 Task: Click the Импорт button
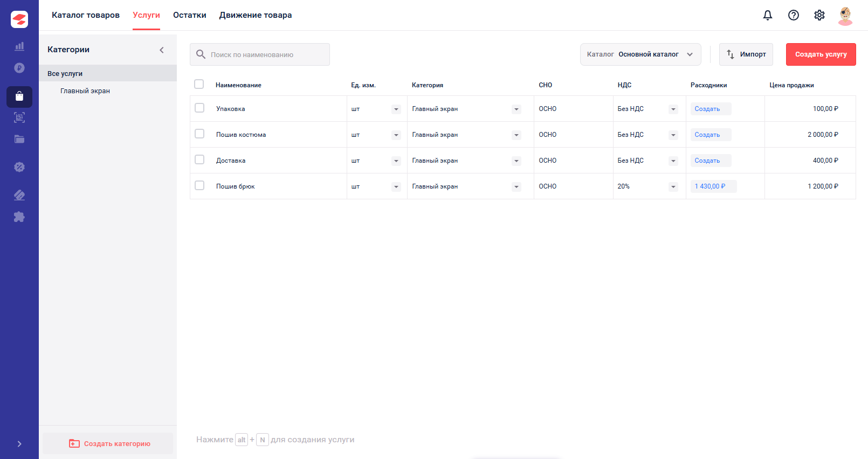[x=746, y=54]
